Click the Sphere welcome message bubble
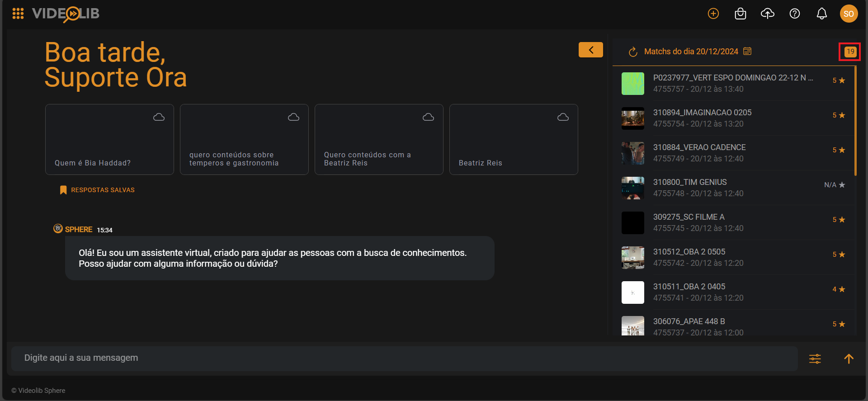 pyautogui.click(x=280, y=258)
